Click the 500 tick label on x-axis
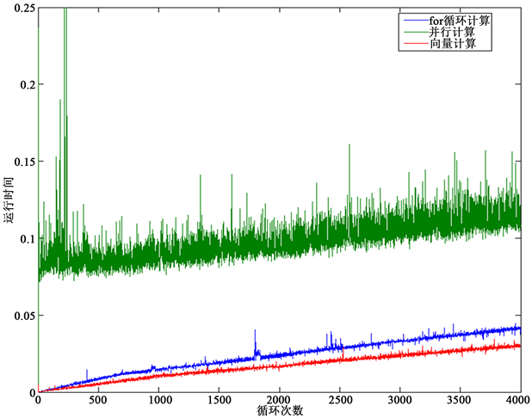 99,401
